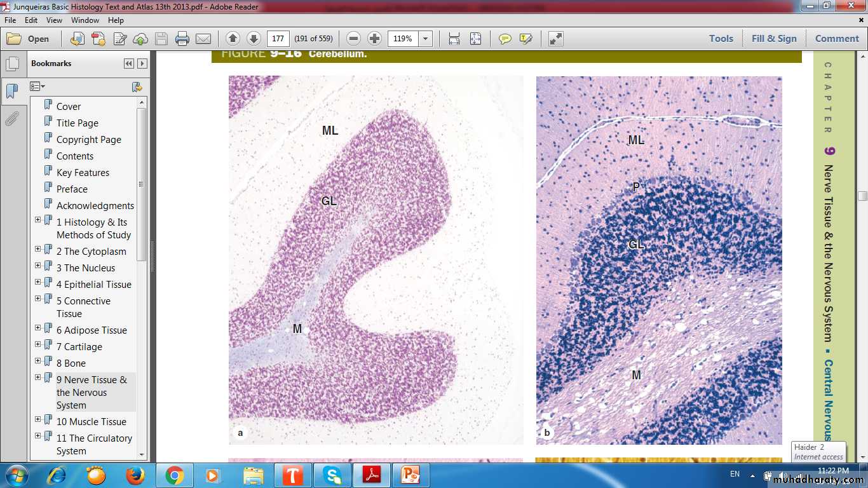868x488 pixels.
Task: Go to previous page with up arrow
Action: (x=233, y=39)
